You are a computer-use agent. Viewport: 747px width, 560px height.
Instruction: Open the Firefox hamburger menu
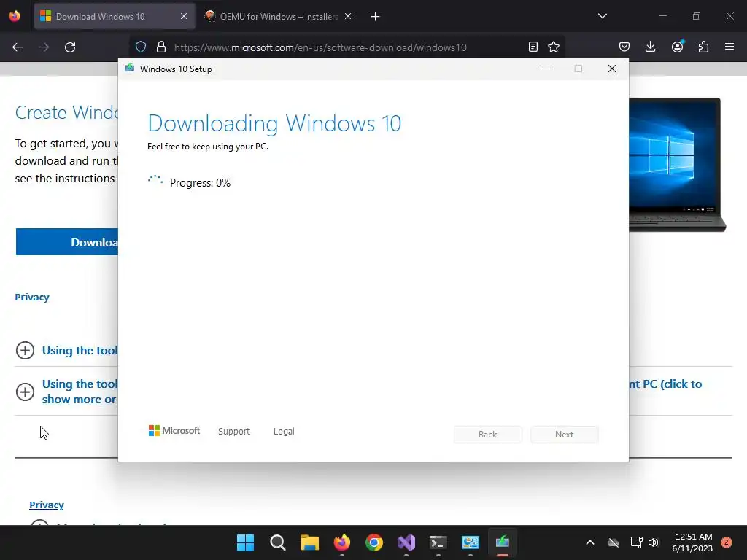click(x=729, y=47)
